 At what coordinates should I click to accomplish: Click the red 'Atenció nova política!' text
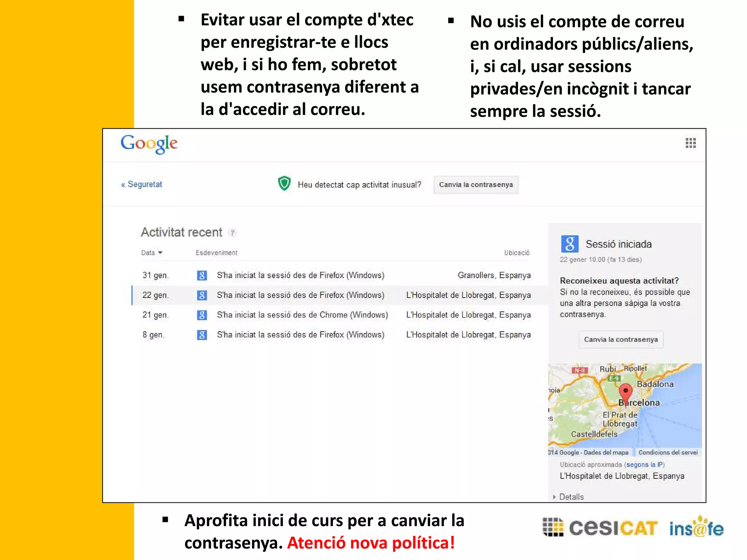(x=371, y=542)
